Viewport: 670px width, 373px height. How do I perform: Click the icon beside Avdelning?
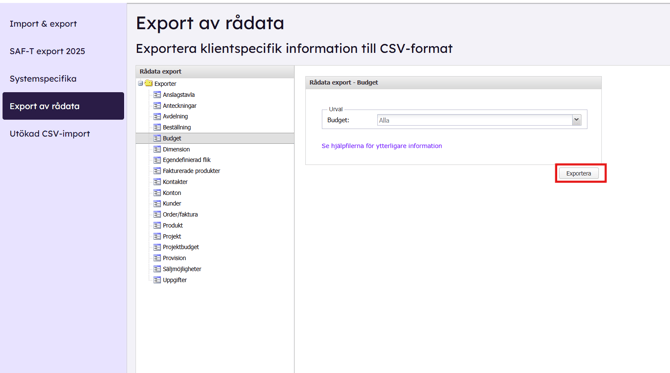[x=157, y=116]
